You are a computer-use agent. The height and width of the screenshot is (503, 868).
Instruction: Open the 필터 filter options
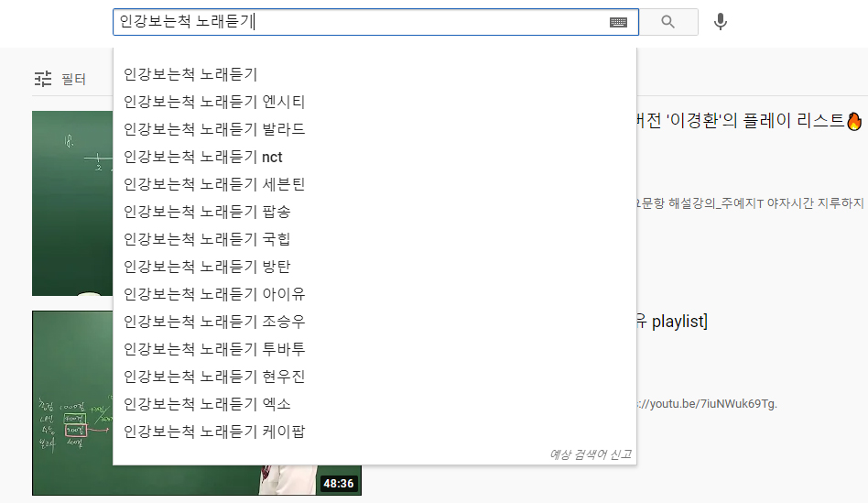pyautogui.click(x=60, y=79)
